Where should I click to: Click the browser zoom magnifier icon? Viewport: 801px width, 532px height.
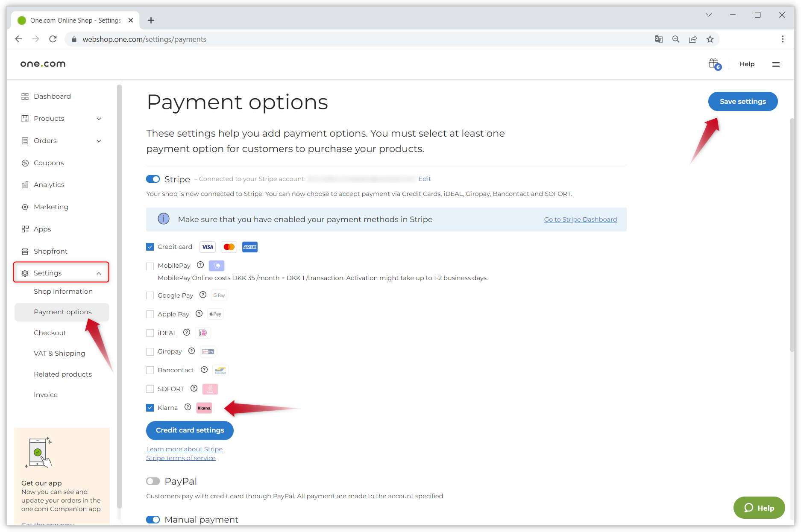click(676, 39)
